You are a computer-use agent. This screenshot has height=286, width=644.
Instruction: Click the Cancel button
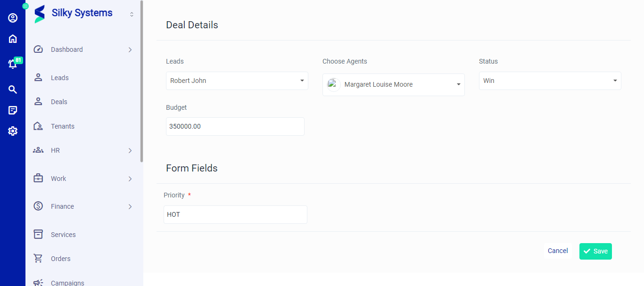pyautogui.click(x=558, y=251)
